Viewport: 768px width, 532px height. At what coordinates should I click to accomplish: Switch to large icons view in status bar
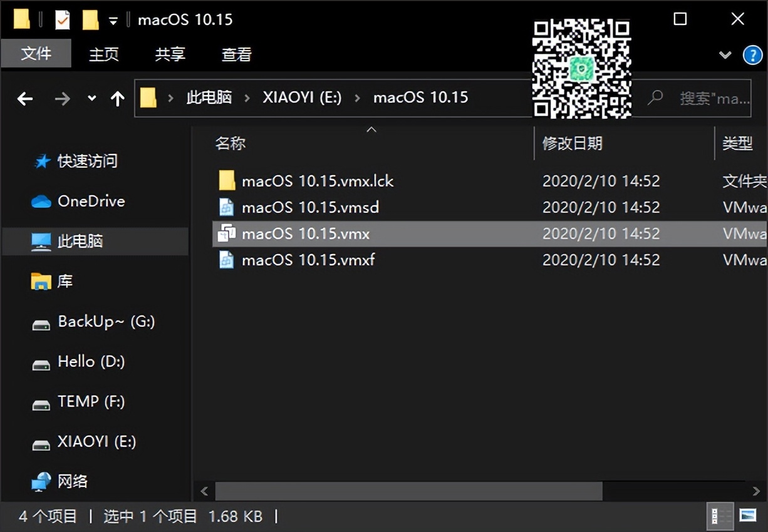[748, 516]
